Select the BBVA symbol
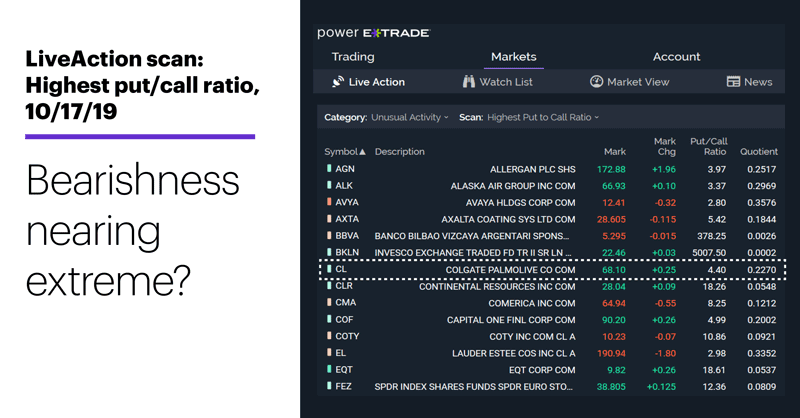 pyautogui.click(x=347, y=235)
